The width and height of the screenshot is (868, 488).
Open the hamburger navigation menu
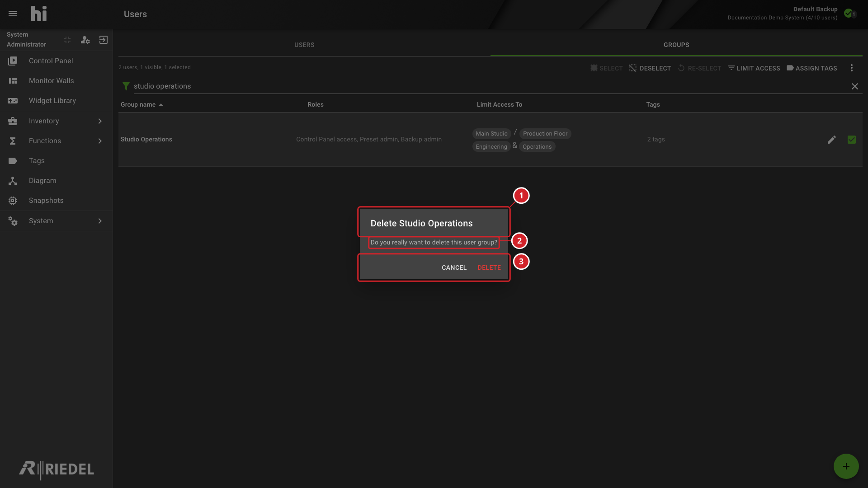coord(13,14)
